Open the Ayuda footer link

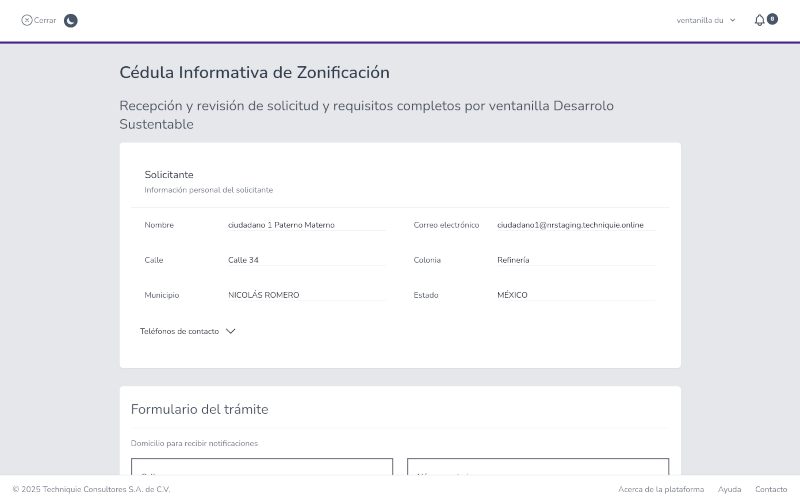[x=729, y=489]
